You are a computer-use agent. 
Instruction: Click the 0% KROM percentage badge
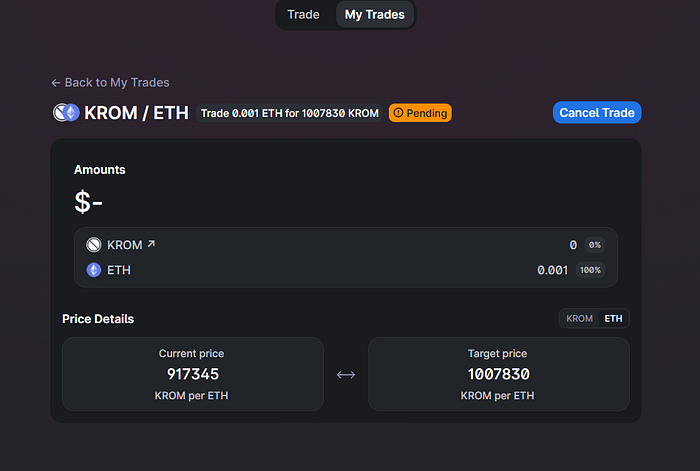click(x=595, y=245)
